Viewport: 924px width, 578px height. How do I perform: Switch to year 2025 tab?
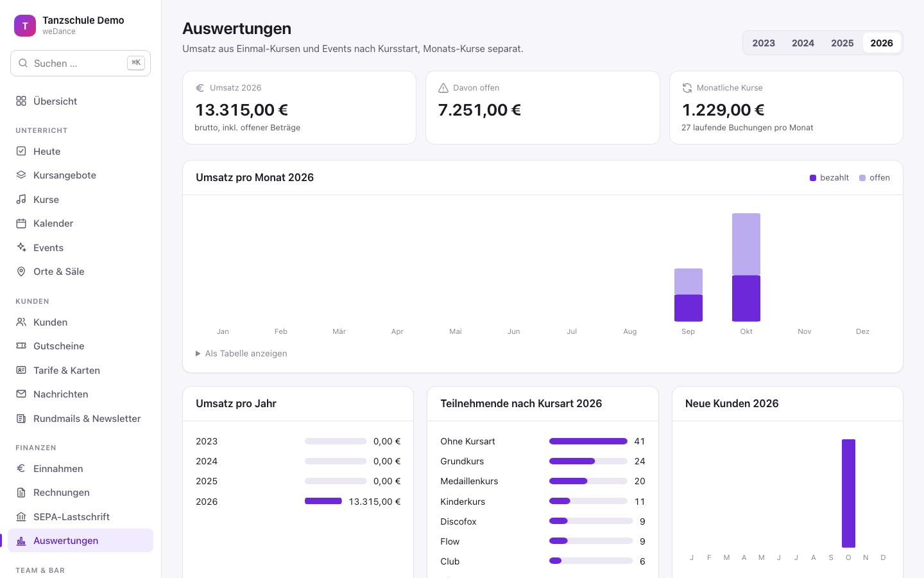[x=842, y=43]
